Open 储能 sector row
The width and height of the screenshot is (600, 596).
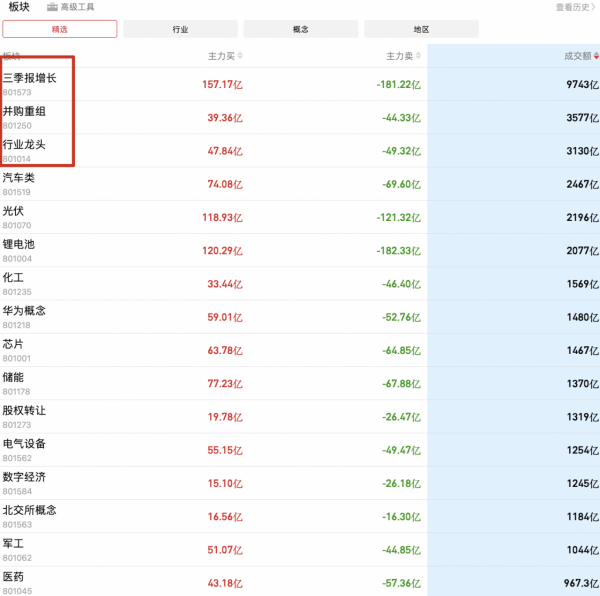[x=300, y=384]
